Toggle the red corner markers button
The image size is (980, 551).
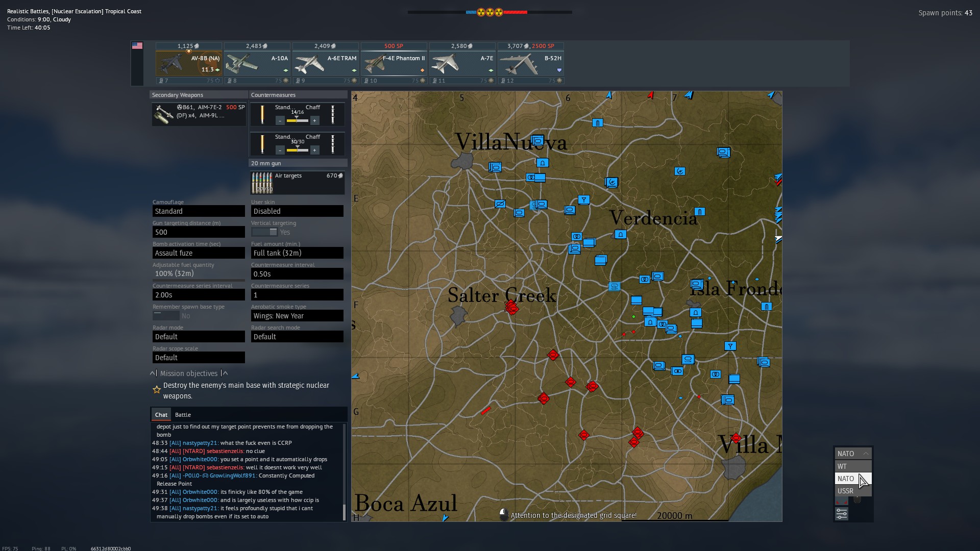click(x=842, y=502)
